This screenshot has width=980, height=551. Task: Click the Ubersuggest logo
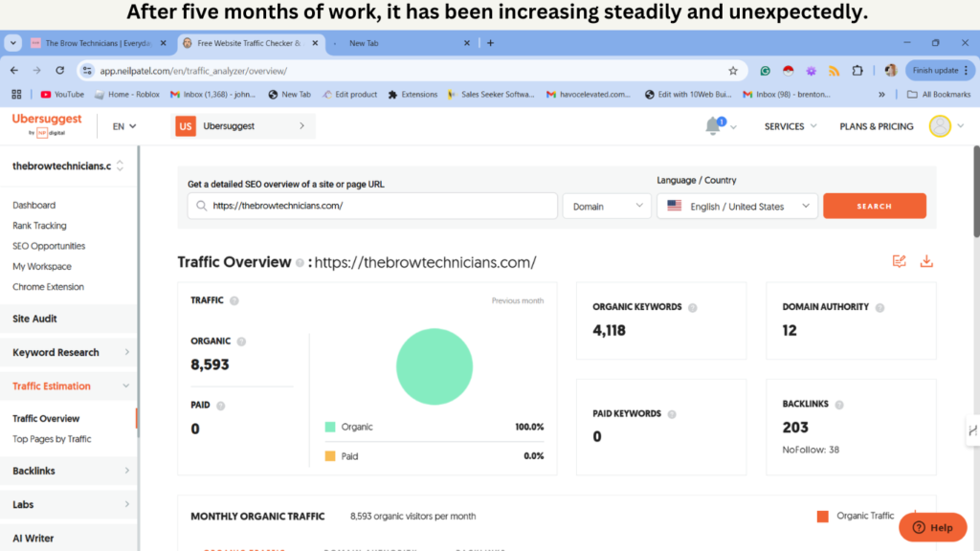point(47,124)
